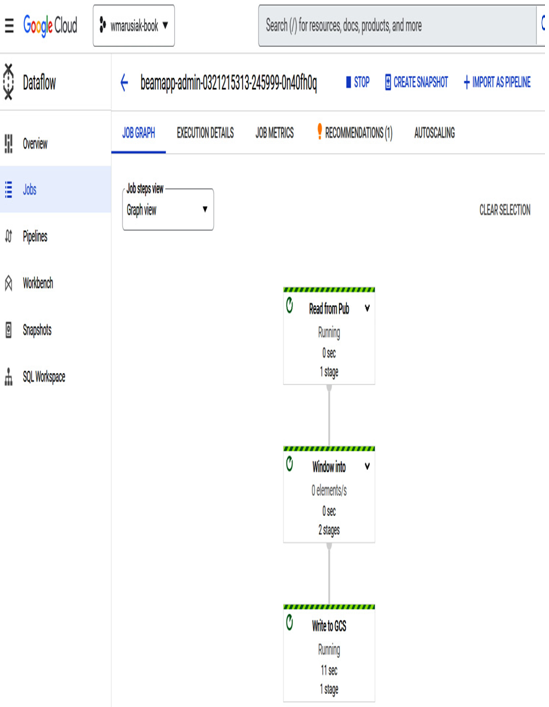
Task: Switch to the Job Metrics tab
Action: coord(274,133)
